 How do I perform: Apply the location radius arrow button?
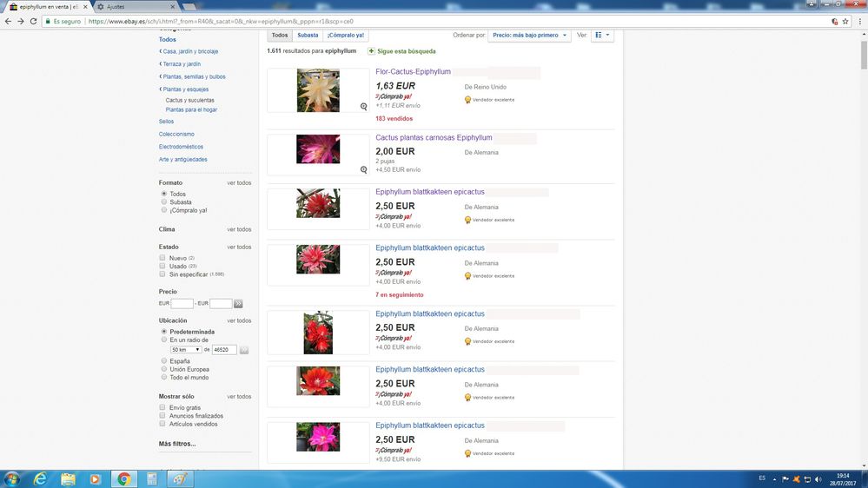pyautogui.click(x=243, y=350)
